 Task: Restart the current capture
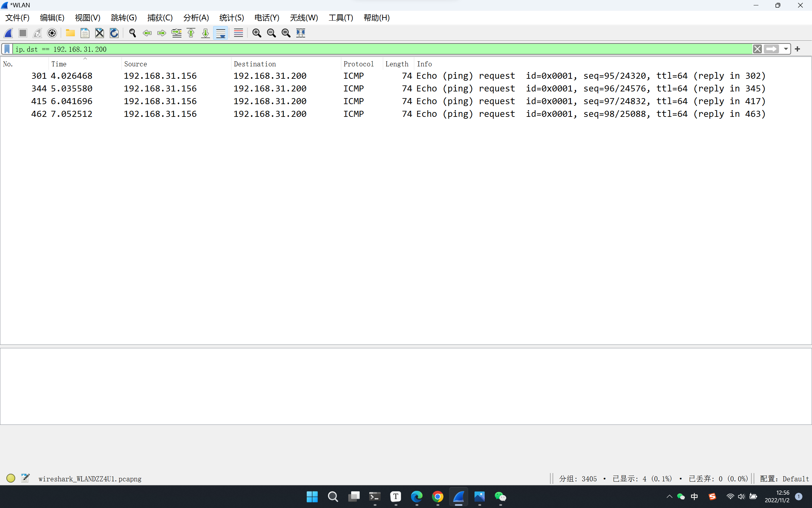37,33
